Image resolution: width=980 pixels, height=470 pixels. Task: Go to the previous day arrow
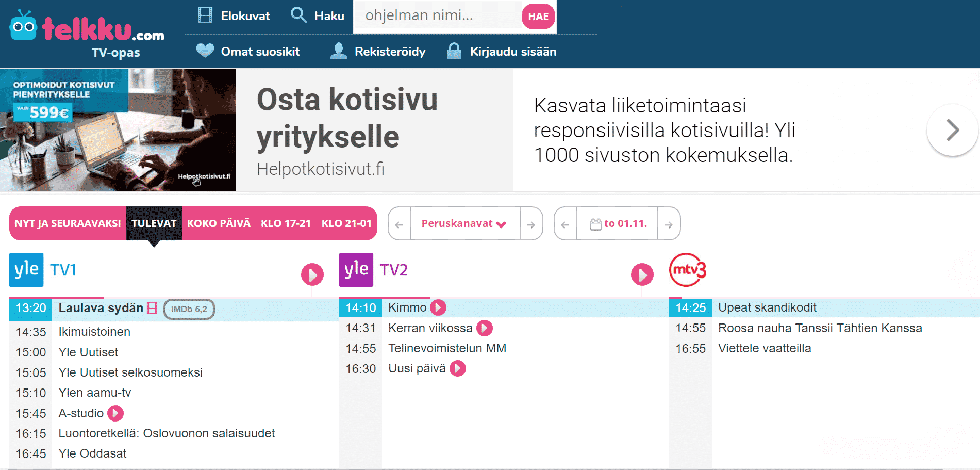(566, 224)
